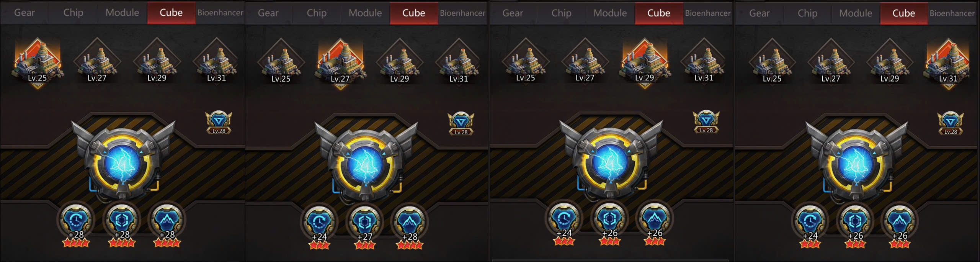Click the Lv.28 winged badge in leftmost panel
The width and height of the screenshot is (980, 262).
[x=219, y=123]
